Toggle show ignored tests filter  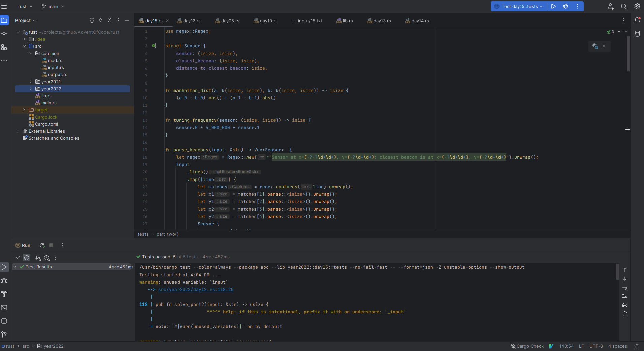(x=27, y=258)
